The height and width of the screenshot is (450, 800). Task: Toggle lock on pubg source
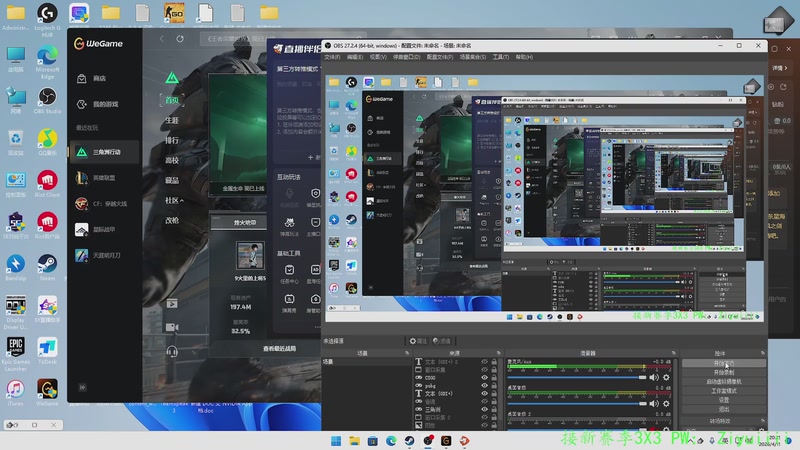(x=494, y=386)
